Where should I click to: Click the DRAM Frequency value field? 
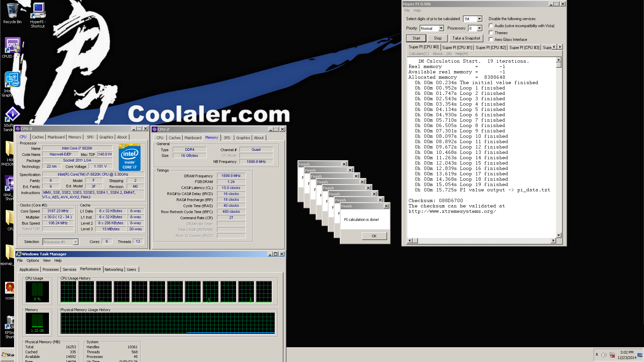tap(231, 176)
